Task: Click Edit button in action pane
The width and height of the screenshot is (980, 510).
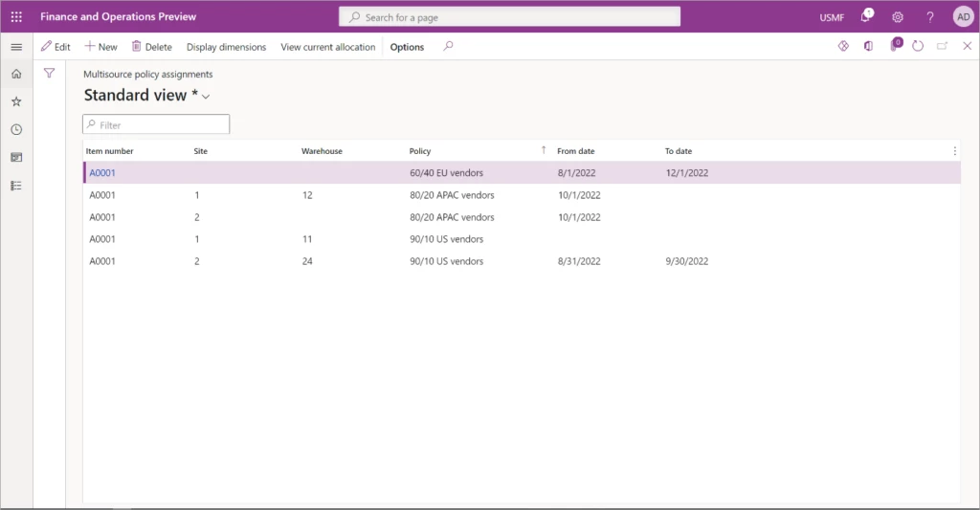Action: tap(56, 47)
